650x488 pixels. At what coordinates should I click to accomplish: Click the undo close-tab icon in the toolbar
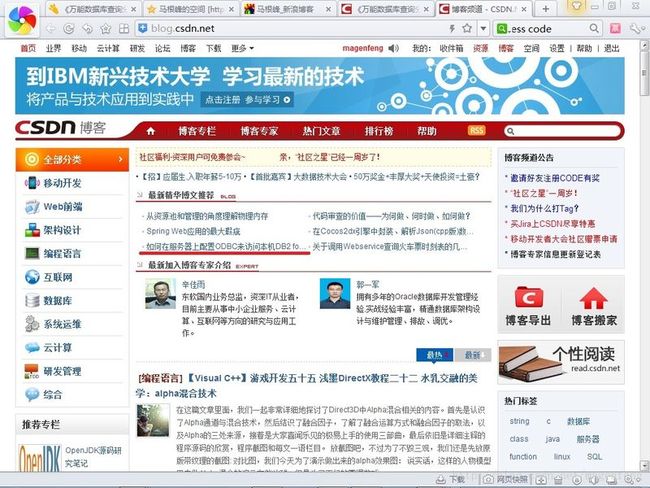[x=87, y=29]
